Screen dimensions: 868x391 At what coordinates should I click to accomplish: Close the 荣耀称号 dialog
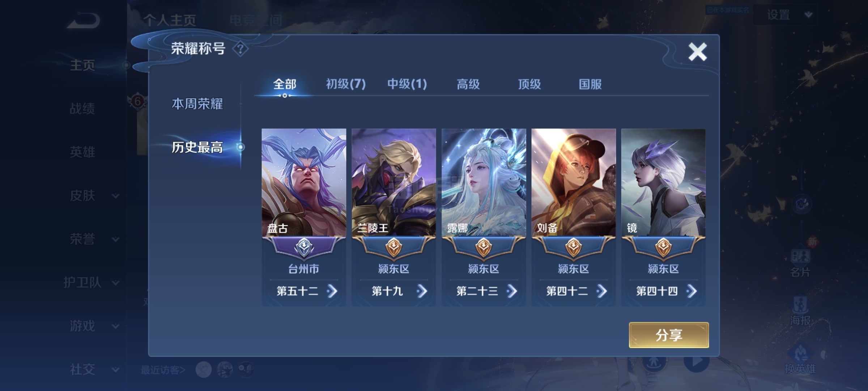[x=697, y=52]
